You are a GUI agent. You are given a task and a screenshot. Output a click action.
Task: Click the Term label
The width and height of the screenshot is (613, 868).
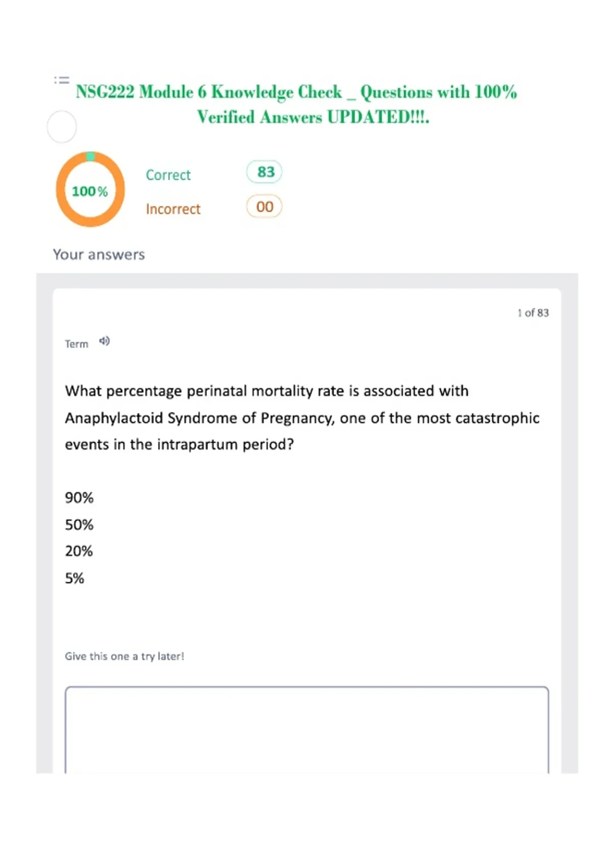[77, 344]
